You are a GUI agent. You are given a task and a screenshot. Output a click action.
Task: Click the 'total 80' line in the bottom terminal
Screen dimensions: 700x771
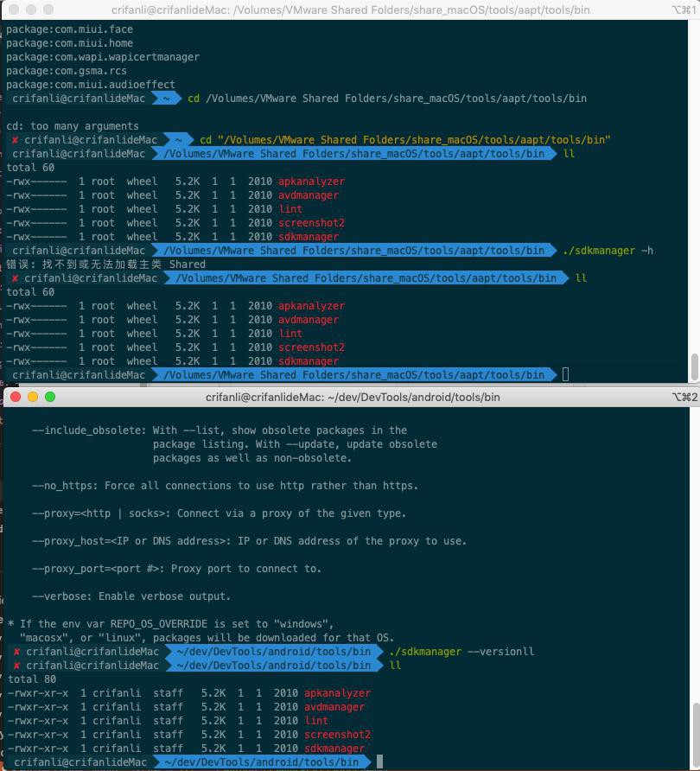[32, 679]
